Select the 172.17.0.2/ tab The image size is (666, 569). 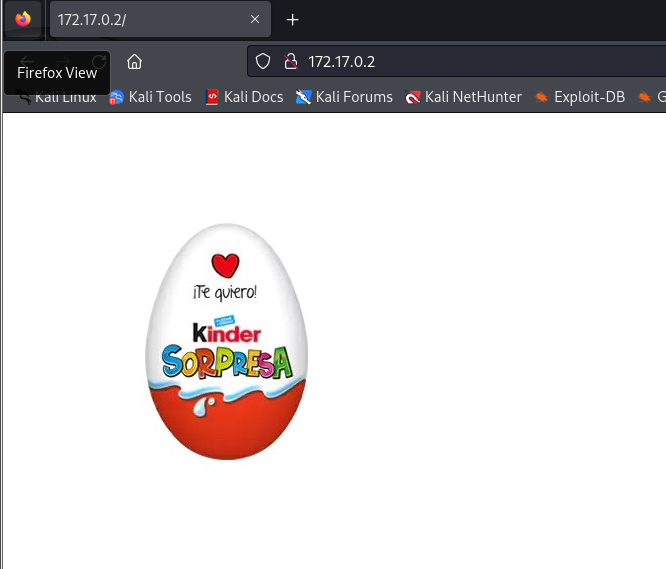160,19
